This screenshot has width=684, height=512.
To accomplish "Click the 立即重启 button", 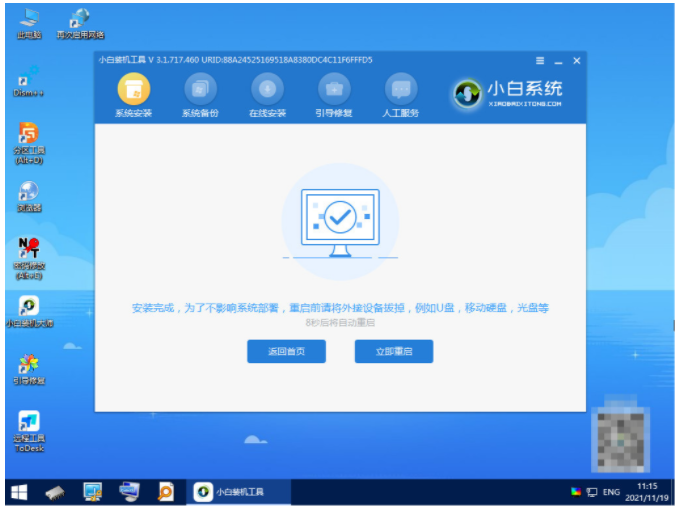I will coord(394,352).
